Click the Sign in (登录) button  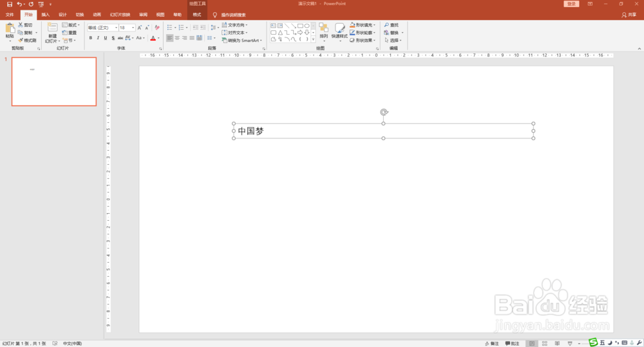click(571, 4)
